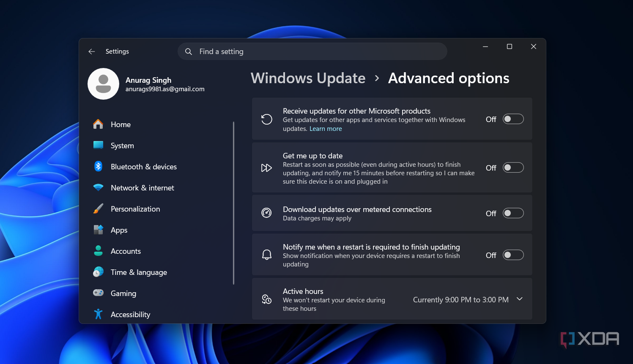Open Accessibility settings
The image size is (633, 364).
coord(130,315)
